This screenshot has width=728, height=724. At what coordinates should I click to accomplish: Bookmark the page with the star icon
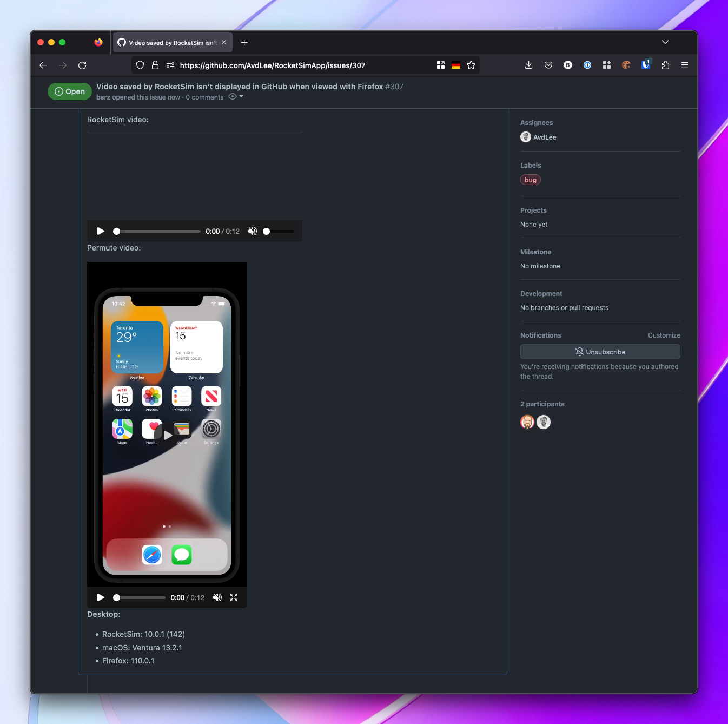coord(471,65)
